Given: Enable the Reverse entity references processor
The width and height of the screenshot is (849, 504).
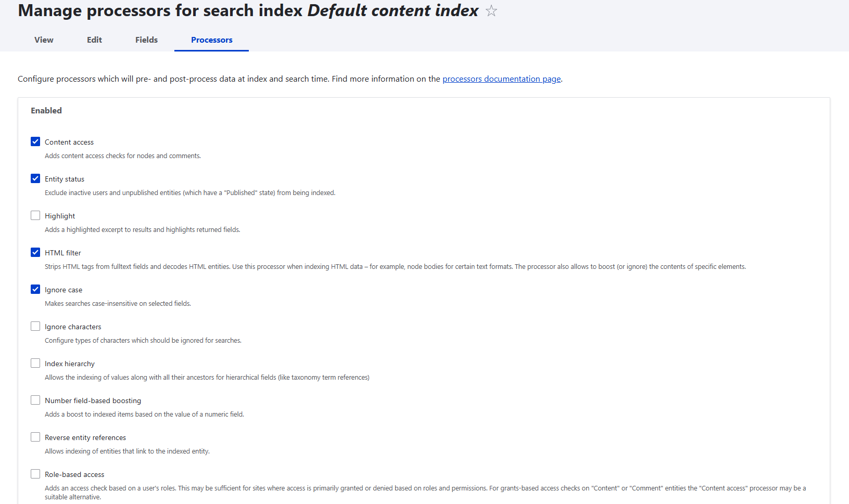Looking at the screenshot, I should [x=35, y=436].
